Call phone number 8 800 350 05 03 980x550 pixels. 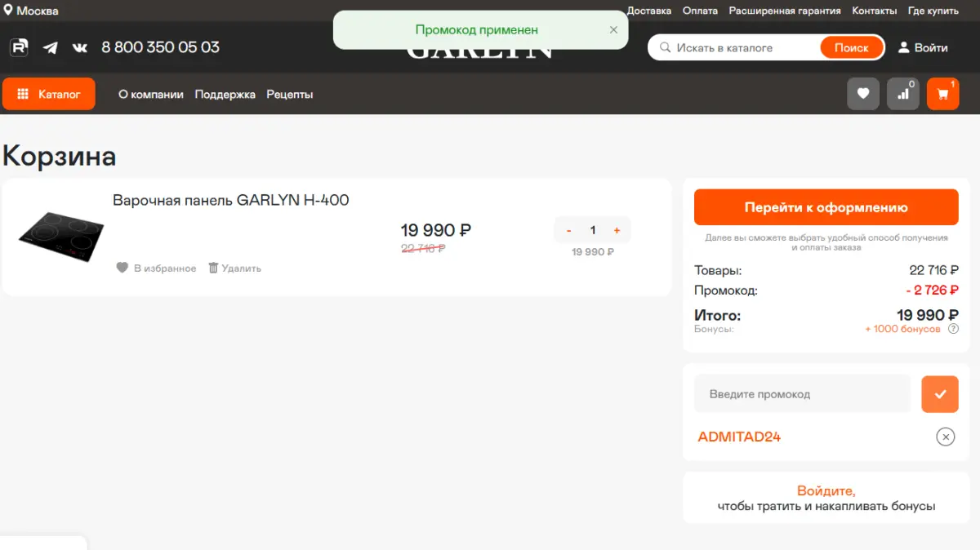click(x=160, y=47)
